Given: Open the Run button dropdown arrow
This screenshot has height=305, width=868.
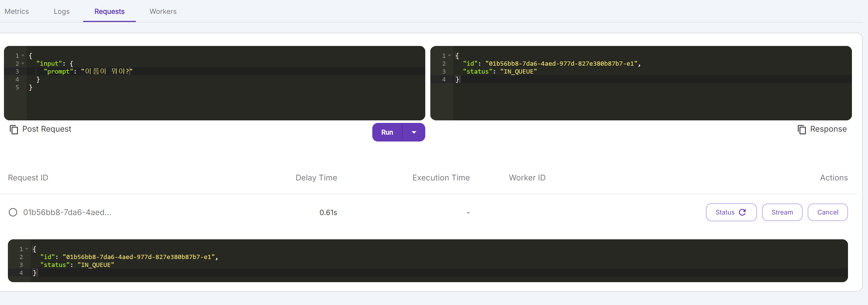Looking at the screenshot, I should tap(414, 132).
